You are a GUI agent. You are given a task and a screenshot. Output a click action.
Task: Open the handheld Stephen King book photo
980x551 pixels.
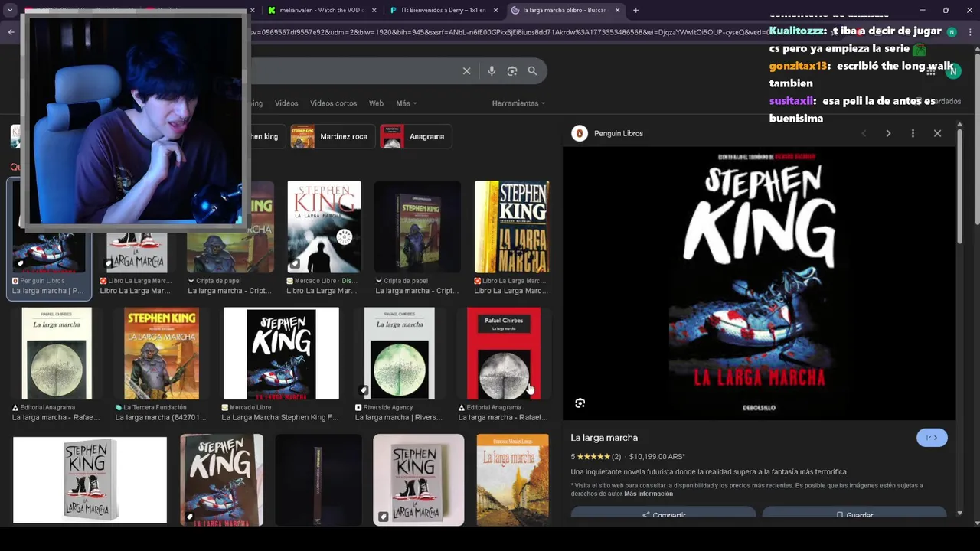[x=222, y=480]
